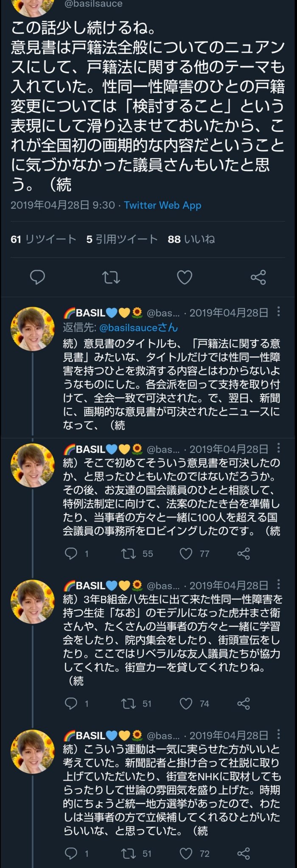Open the Twitter Web App link
Image resolution: width=297 pixels, height=868 pixels.
tap(163, 205)
